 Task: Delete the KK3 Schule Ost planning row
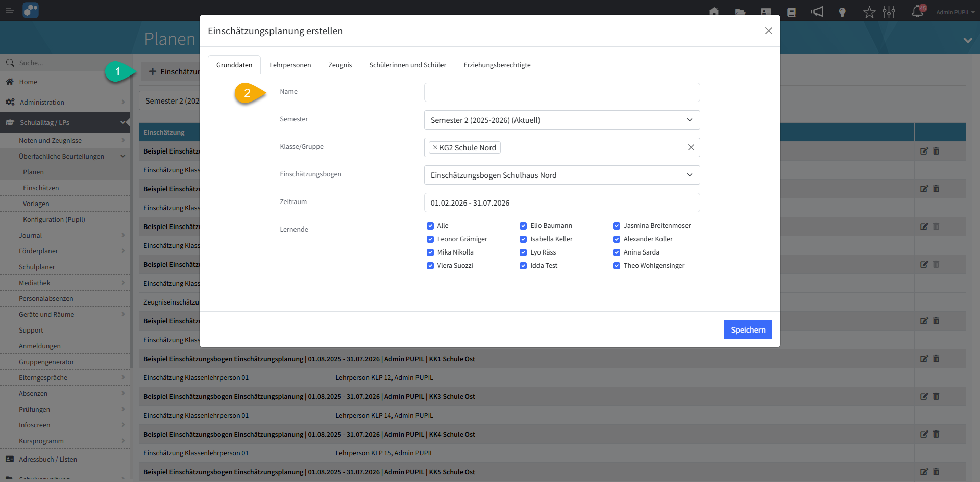coord(936,396)
